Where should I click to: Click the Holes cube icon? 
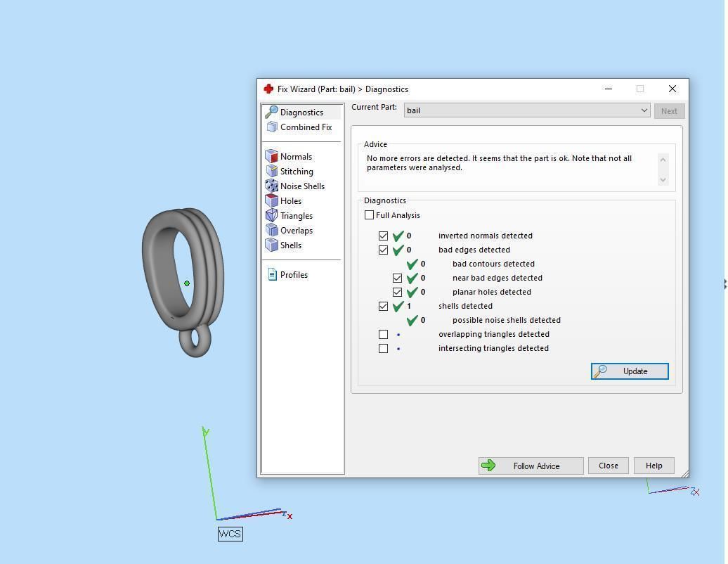272,200
